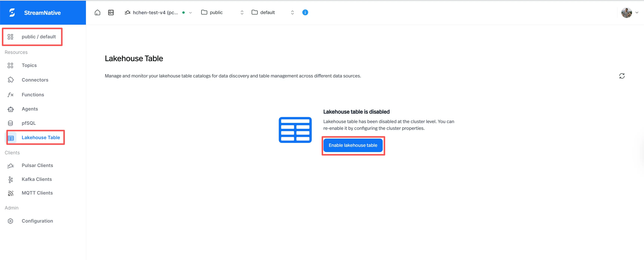Open the instances server icon
The image size is (644, 260).
coord(111,13)
